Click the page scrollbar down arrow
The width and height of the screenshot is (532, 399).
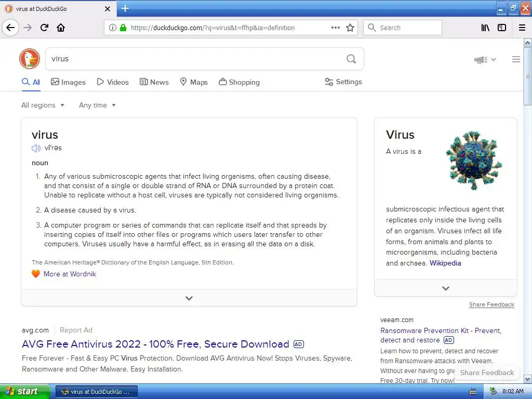pyautogui.click(x=528, y=379)
